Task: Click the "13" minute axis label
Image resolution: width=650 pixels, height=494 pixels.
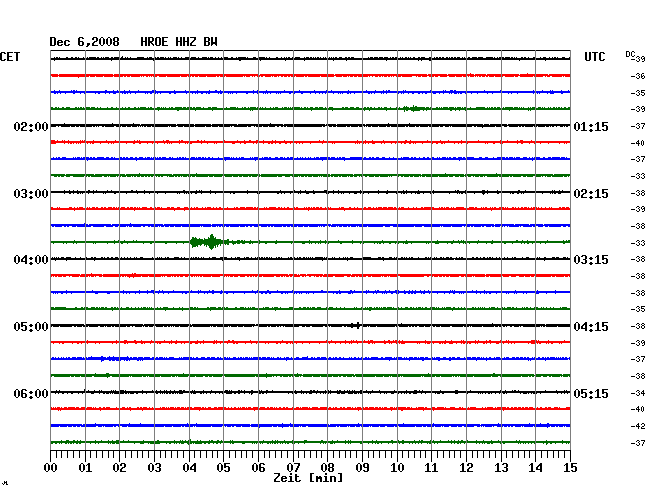Action: (501, 468)
